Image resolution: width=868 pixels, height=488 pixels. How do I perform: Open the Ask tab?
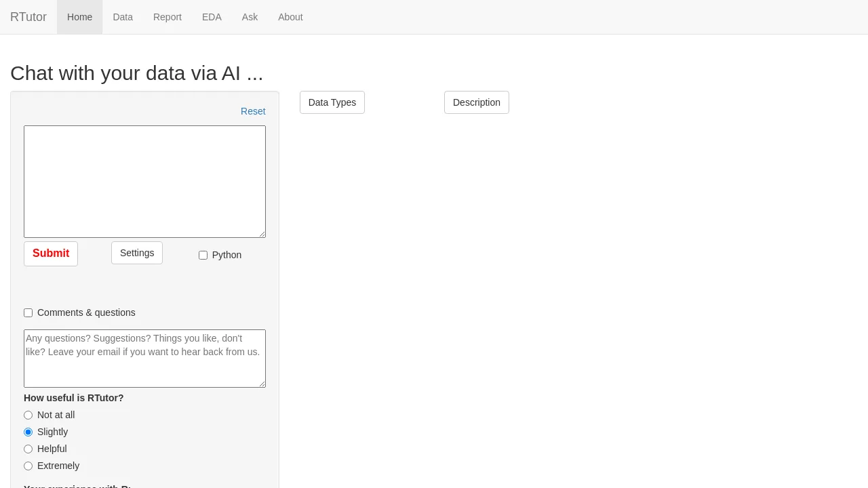tap(250, 17)
